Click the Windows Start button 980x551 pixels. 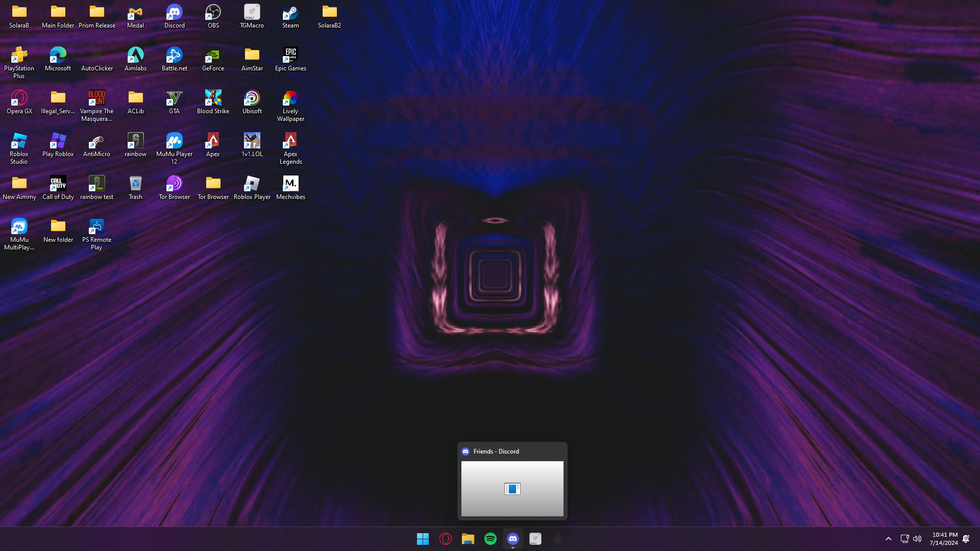click(x=423, y=539)
